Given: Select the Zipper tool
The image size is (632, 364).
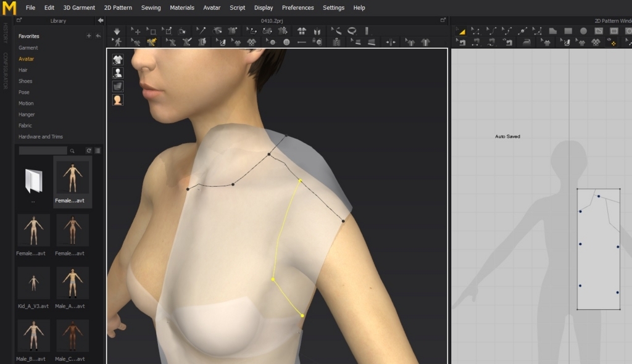Looking at the screenshot, I should [x=336, y=42].
